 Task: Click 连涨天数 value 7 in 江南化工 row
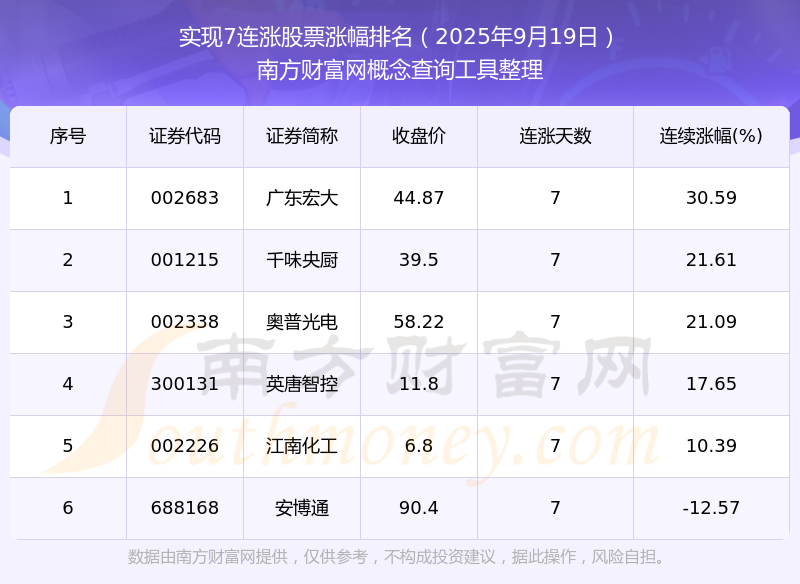tap(556, 446)
